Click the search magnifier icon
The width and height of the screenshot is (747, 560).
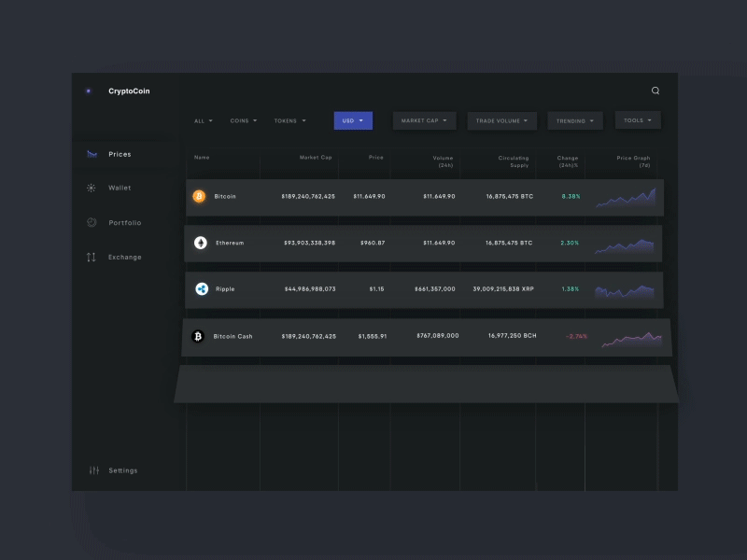pos(655,91)
